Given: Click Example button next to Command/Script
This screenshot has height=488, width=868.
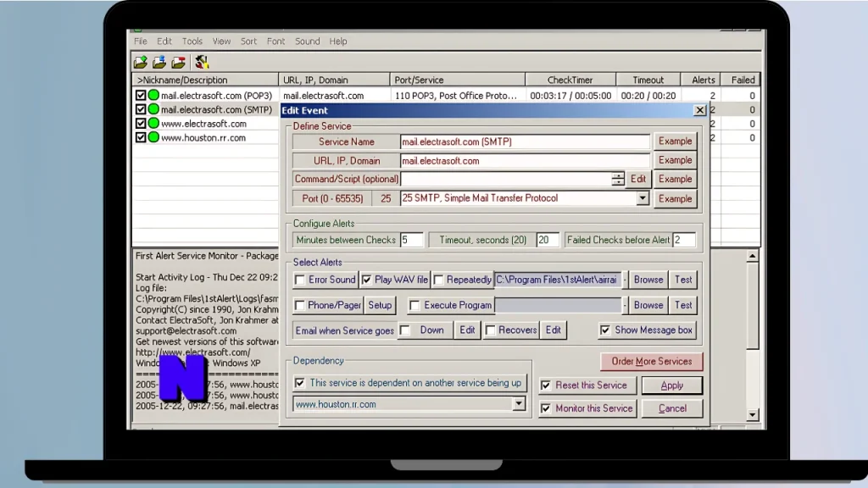Looking at the screenshot, I should coord(675,179).
